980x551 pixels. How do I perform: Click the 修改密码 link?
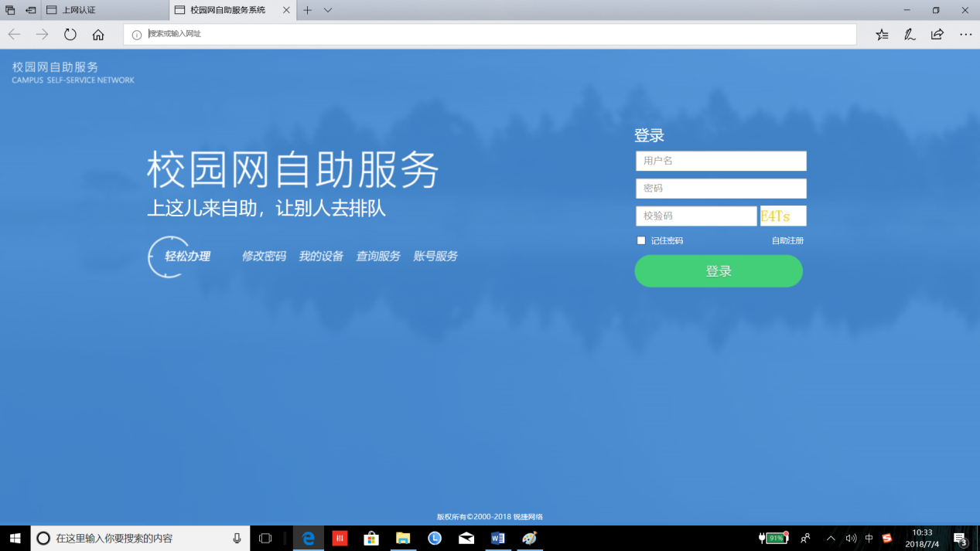(264, 256)
